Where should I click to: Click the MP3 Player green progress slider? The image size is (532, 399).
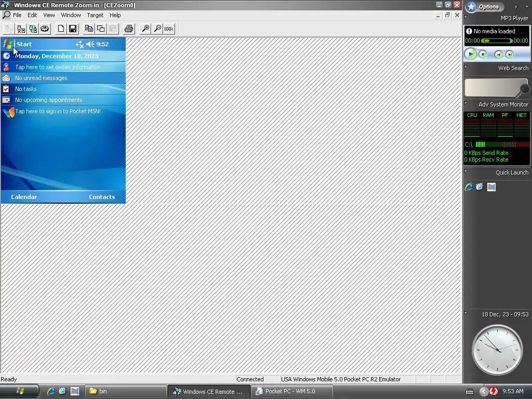coord(497,41)
